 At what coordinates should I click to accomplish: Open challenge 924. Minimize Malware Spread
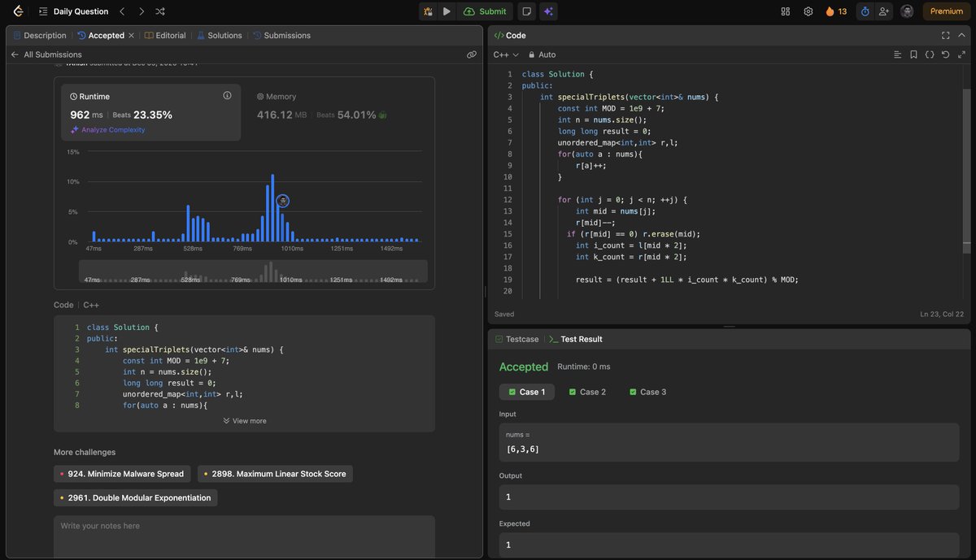[122, 474]
